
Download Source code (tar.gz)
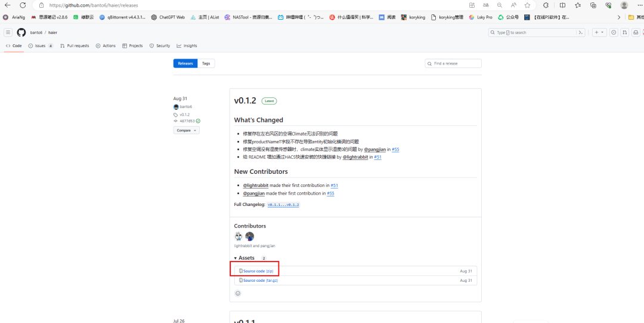(x=261, y=280)
